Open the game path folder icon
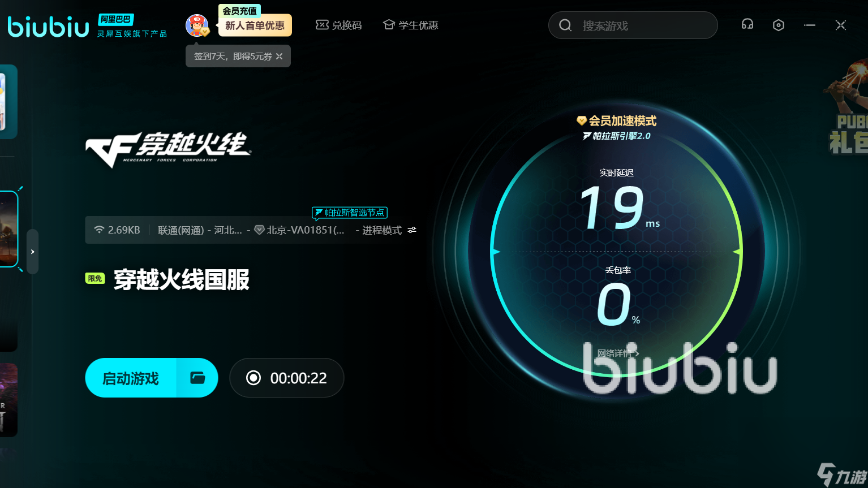Image resolution: width=868 pixels, height=488 pixels. click(x=197, y=378)
